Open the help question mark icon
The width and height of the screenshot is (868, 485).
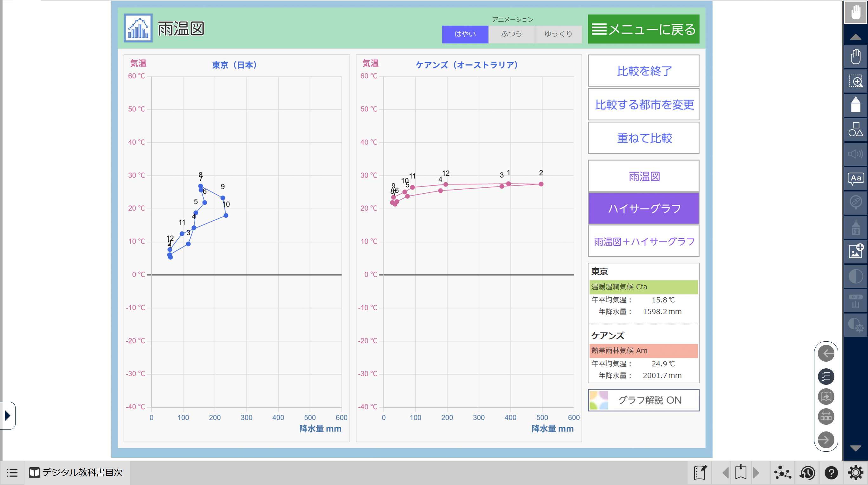point(831,473)
